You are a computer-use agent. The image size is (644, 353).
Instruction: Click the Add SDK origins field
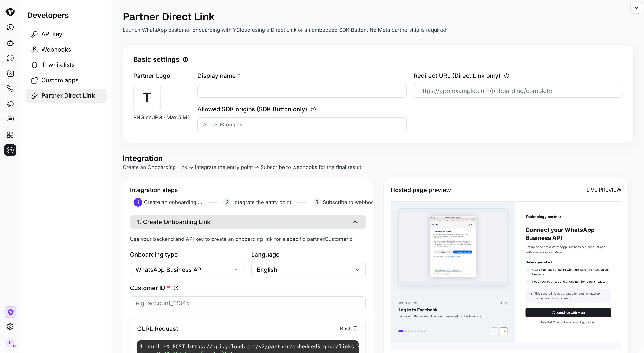(x=302, y=125)
